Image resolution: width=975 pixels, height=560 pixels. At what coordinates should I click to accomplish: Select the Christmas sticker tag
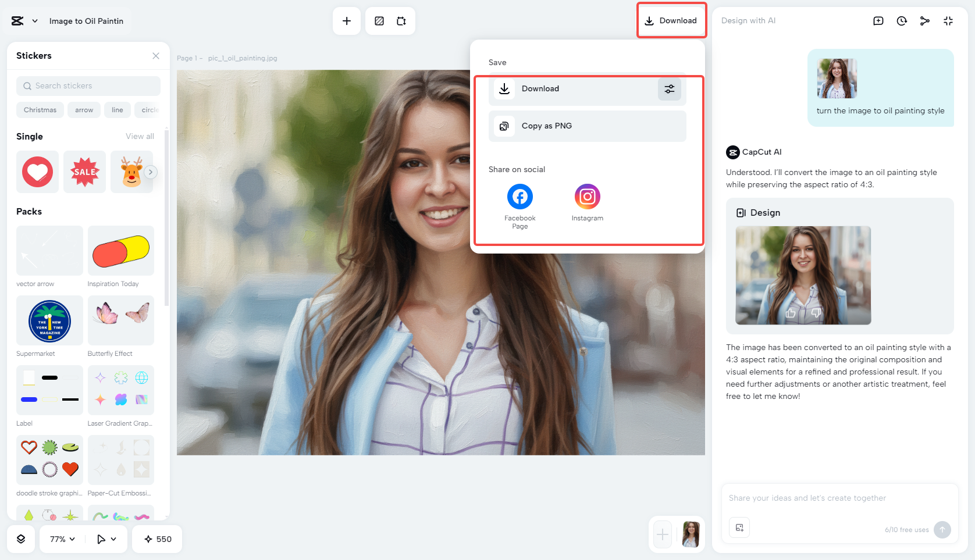click(x=40, y=110)
